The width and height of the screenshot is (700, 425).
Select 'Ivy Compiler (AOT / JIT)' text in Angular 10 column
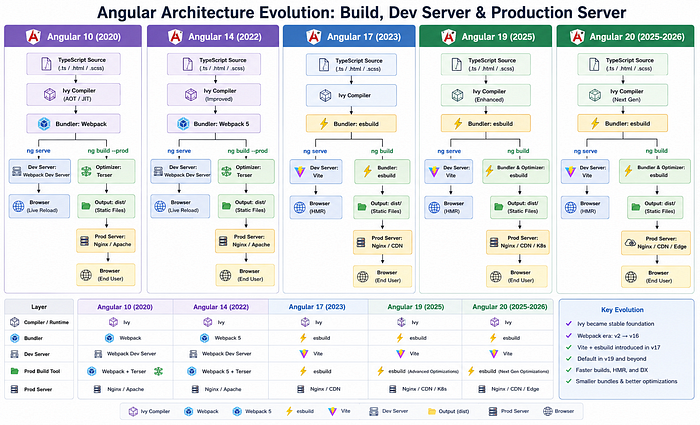79,95
